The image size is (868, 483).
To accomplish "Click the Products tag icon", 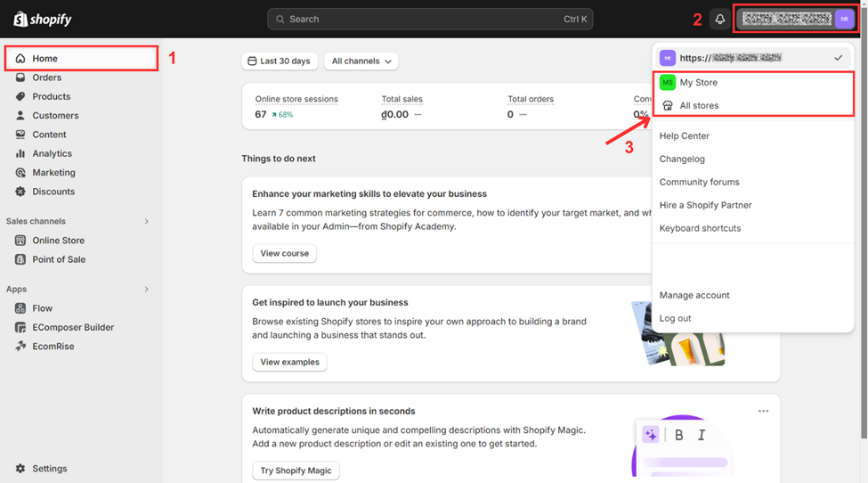I will pos(20,96).
